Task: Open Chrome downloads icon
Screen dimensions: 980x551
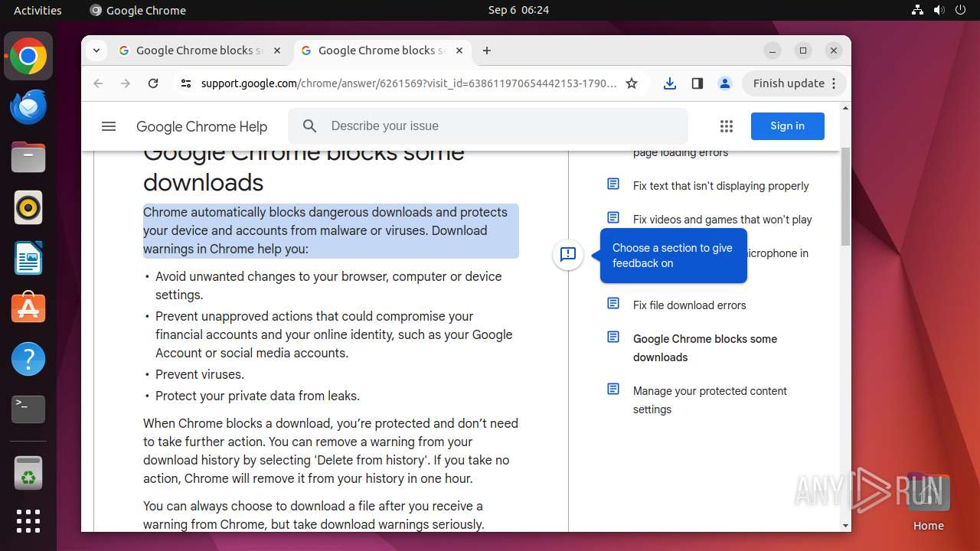Action: pyautogui.click(x=670, y=83)
